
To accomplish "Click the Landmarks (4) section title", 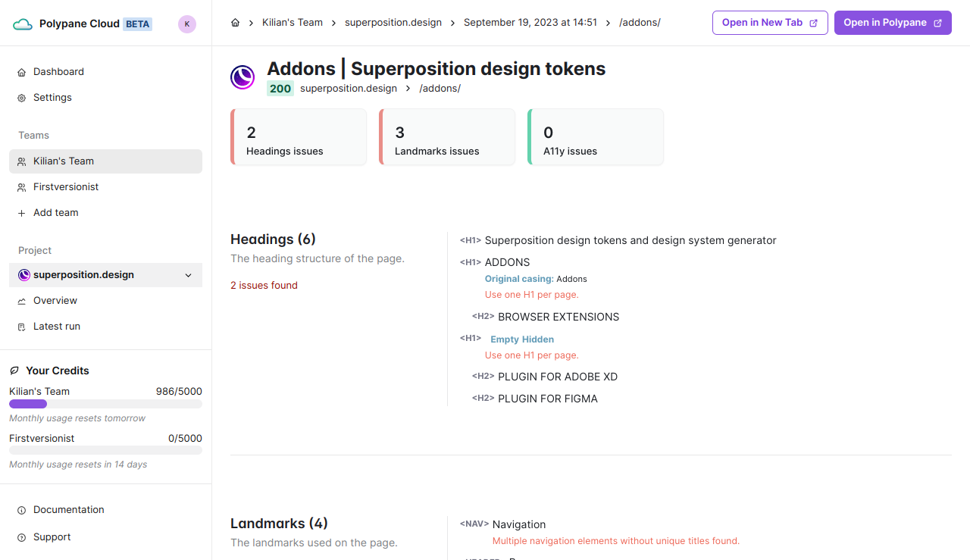I will [x=279, y=524].
